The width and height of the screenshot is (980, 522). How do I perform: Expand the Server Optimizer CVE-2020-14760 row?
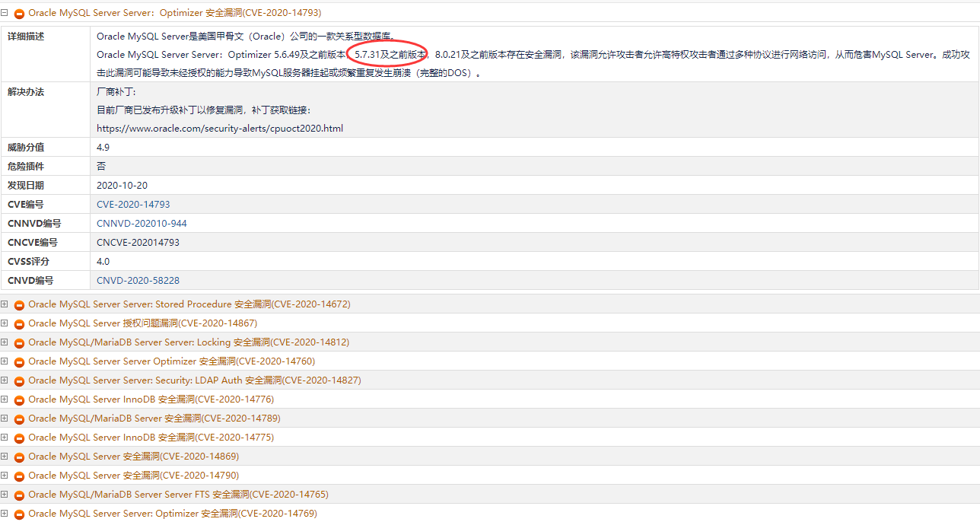point(5,361)
